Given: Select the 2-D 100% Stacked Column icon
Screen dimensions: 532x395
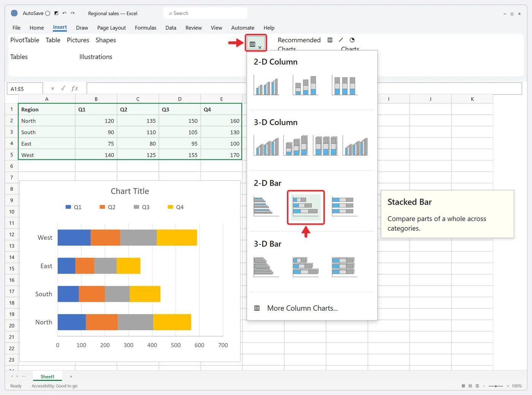Looking at the screenshot, I should [x=344, y=85].
